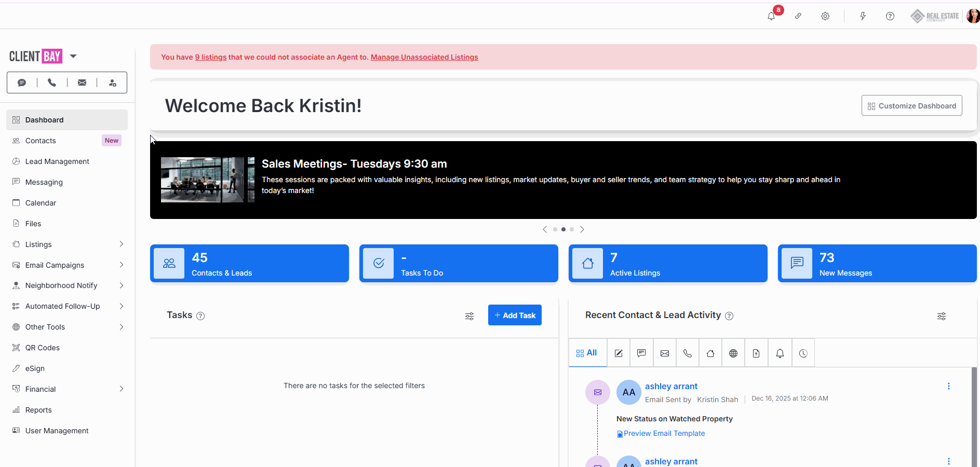Screen dimensions: 980x467
Task: Open Tasks filter settings sliders icon
Action: (x=469, y=316)
